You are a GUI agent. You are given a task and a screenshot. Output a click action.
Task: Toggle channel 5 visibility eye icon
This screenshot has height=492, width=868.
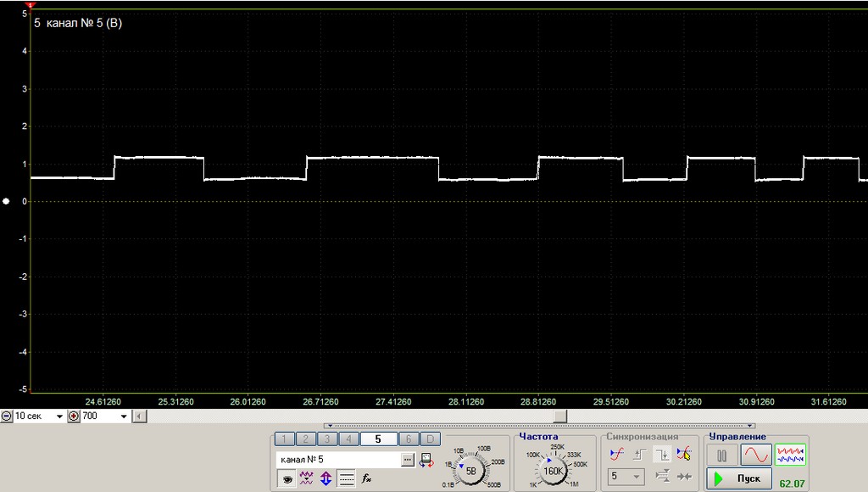point(287,478)
